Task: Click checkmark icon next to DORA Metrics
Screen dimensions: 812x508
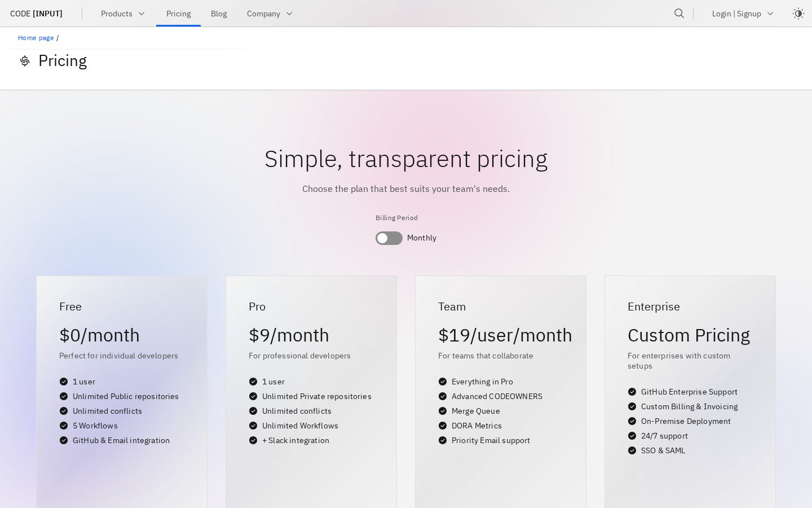Action: click(443, 426)
